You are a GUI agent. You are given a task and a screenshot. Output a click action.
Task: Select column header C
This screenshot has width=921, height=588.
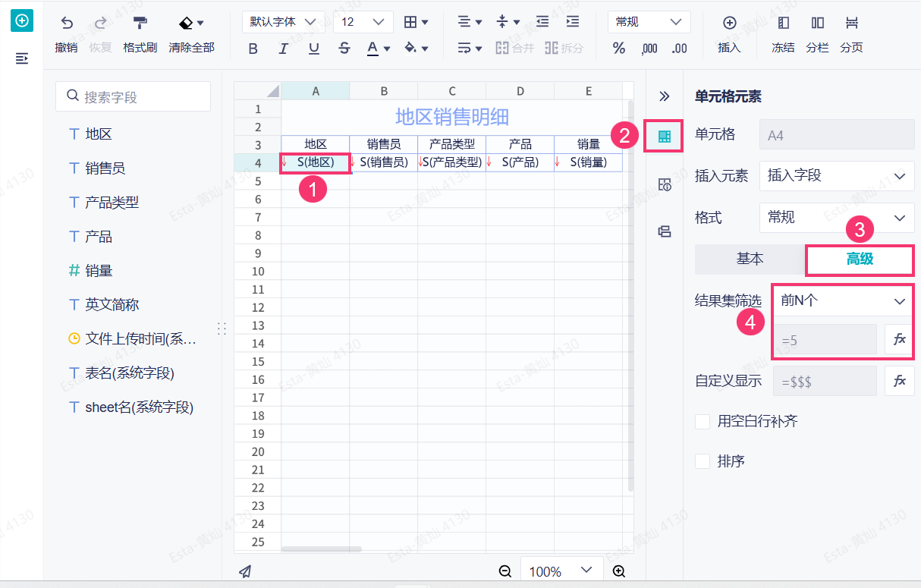tap(452, 91)
